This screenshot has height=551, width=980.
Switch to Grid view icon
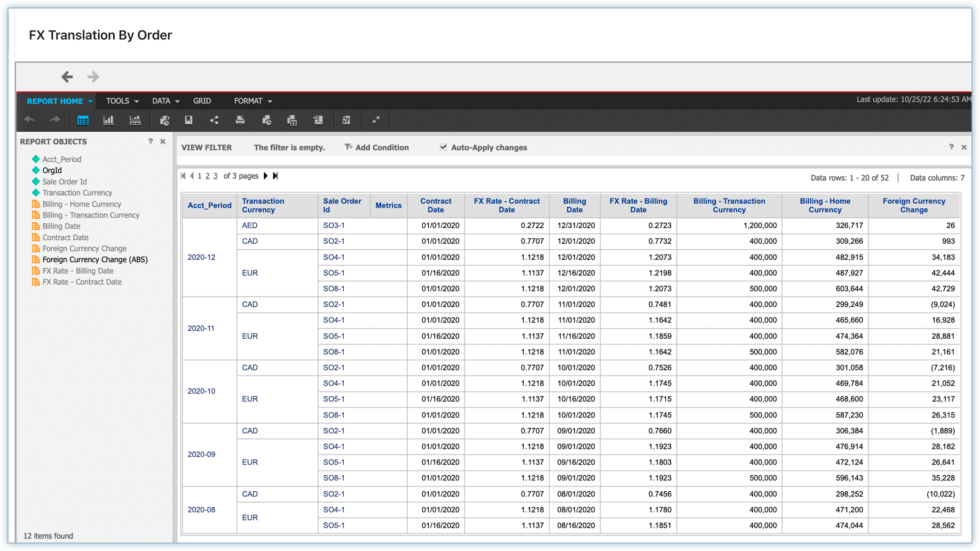click(83, 120)
